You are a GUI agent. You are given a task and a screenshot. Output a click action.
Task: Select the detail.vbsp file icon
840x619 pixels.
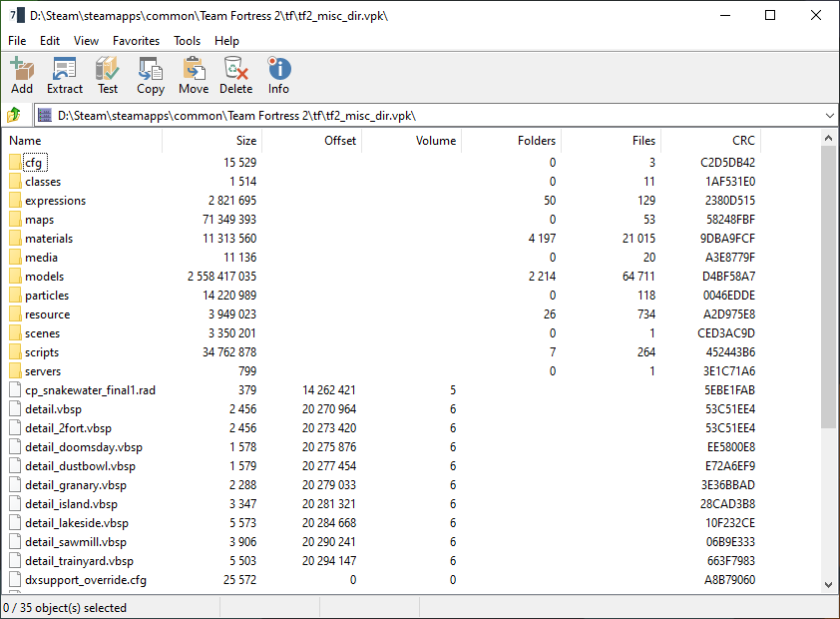tap(15, 409)
